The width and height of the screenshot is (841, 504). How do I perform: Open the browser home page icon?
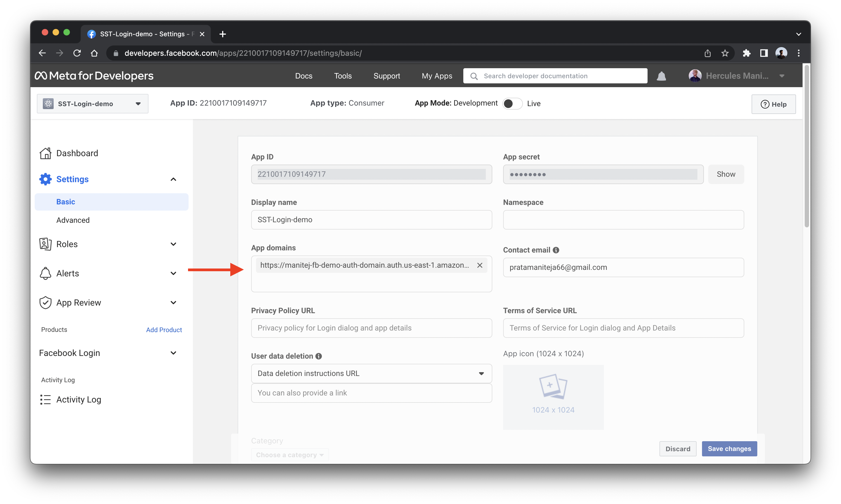pyautogui.click(x=95, y=53)
